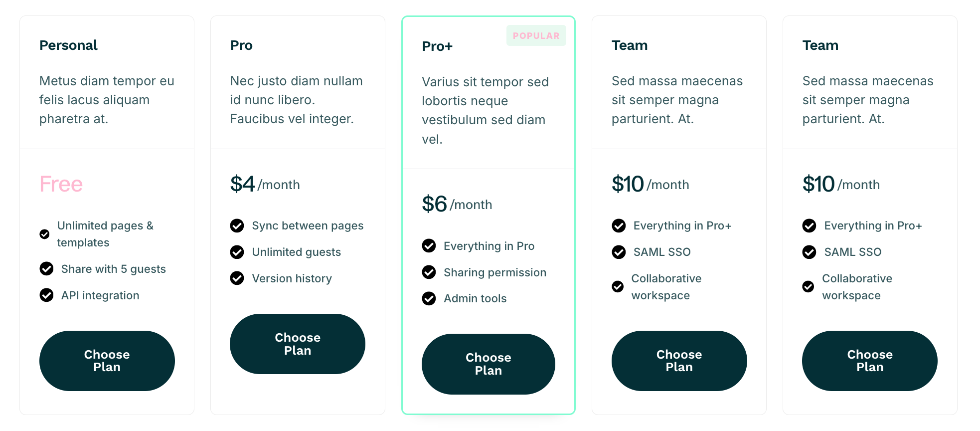Click the check icon beside API integration

(x=46, y=295)
